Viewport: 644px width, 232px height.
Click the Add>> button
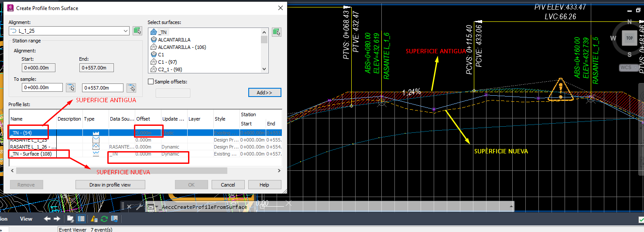click(264, 93)
